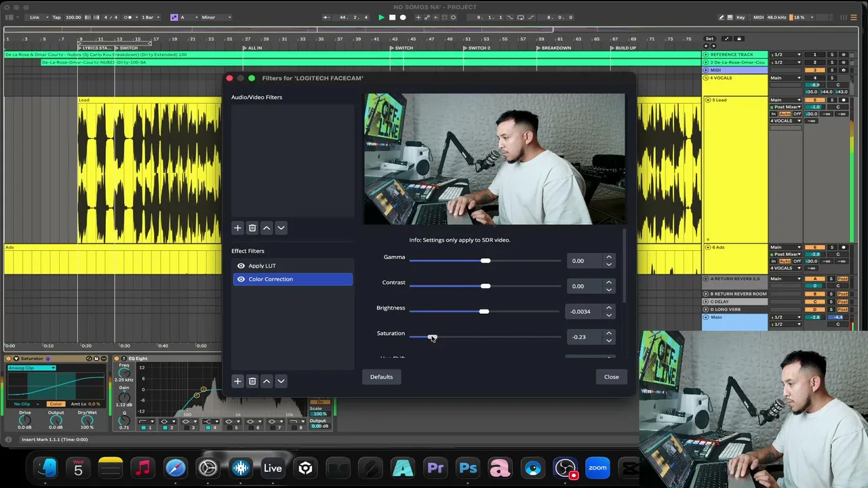Click the Saturation slider handle
The height and width of the screenshot is (488, 868).
click(432, 337)
